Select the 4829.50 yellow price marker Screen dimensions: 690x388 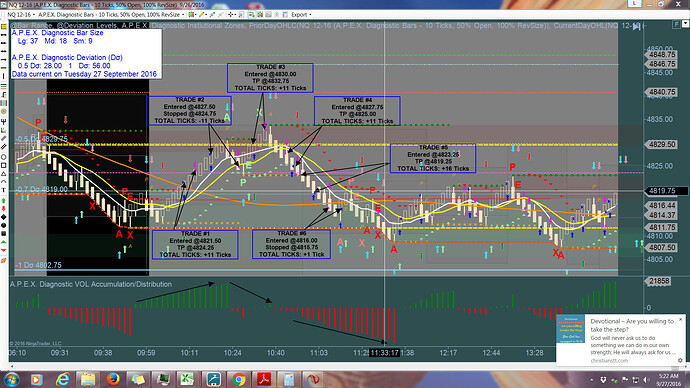(x=661, y=144)
